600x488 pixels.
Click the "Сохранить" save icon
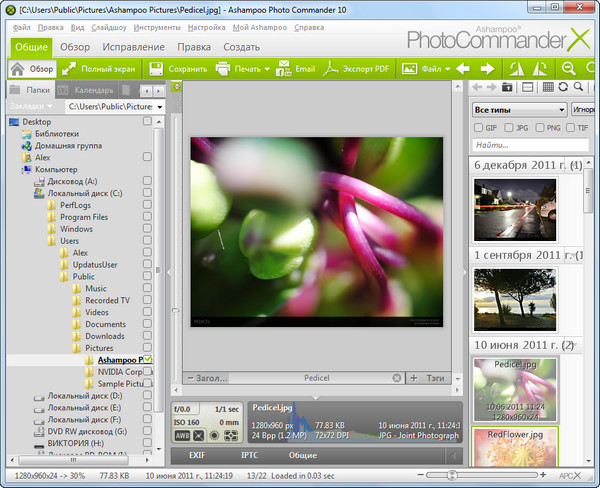156,69
